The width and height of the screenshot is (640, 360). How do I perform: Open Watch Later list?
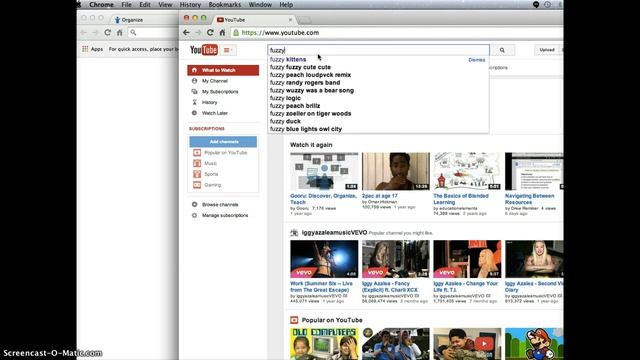pyautogui.click(x=215, y=113)
